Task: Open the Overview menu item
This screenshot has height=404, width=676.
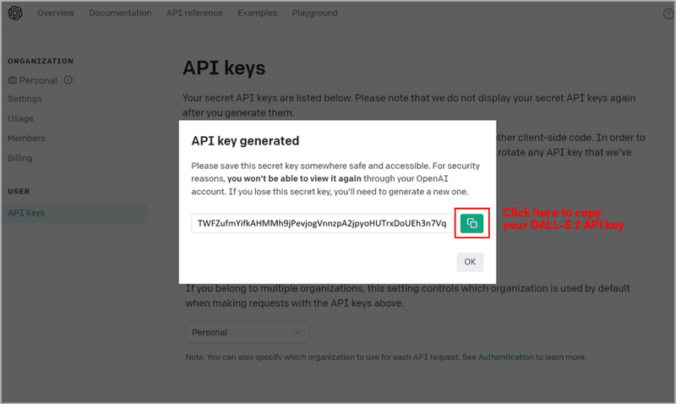Action: 56,13
